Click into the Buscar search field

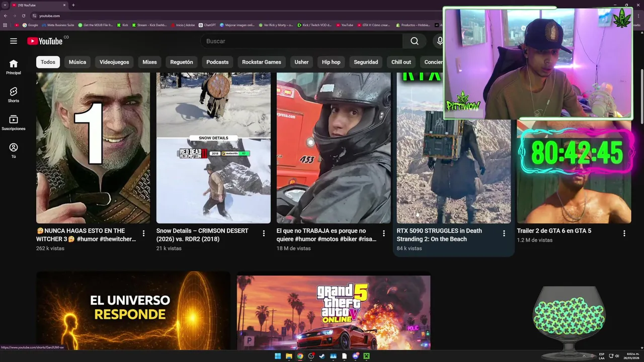point(302,41)
